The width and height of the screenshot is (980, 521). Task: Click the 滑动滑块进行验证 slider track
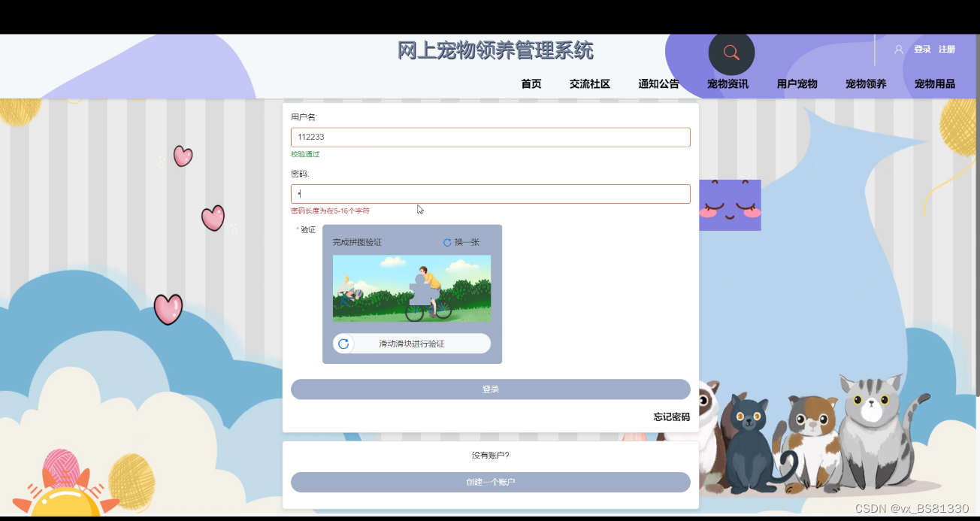click(412, 344)
